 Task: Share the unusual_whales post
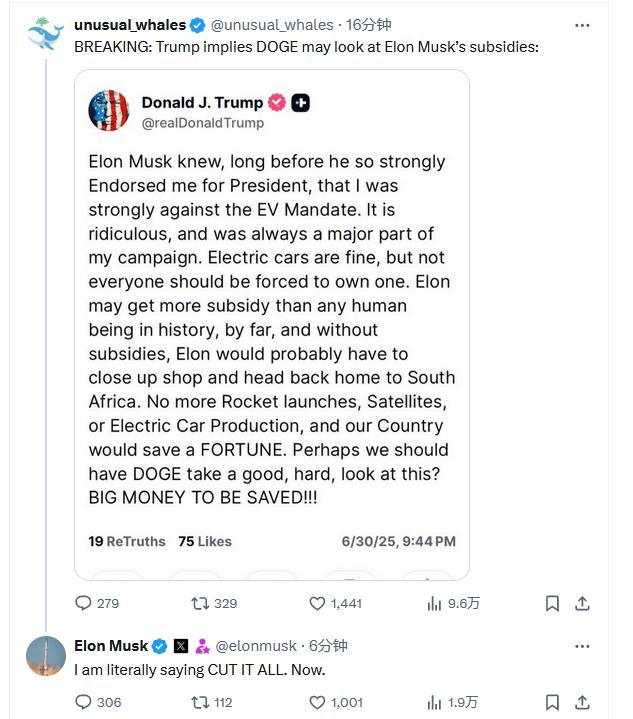click(x=583, y=603)
